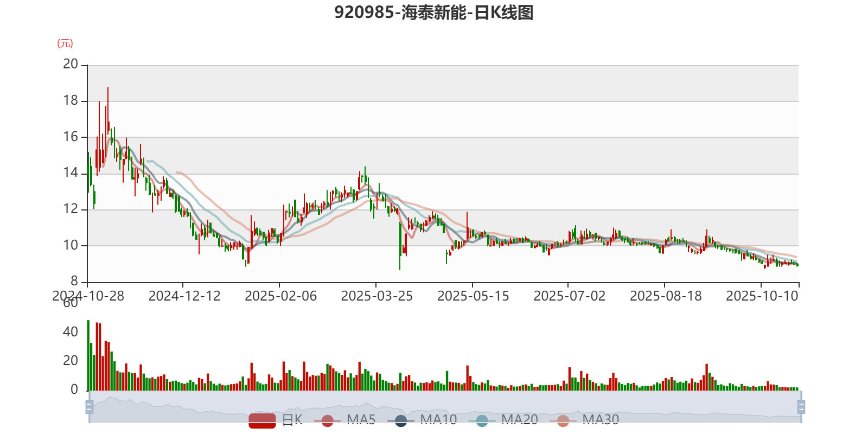Click the volume axis value 40
Screen dimensions: 868x434
tap(71, 332)
